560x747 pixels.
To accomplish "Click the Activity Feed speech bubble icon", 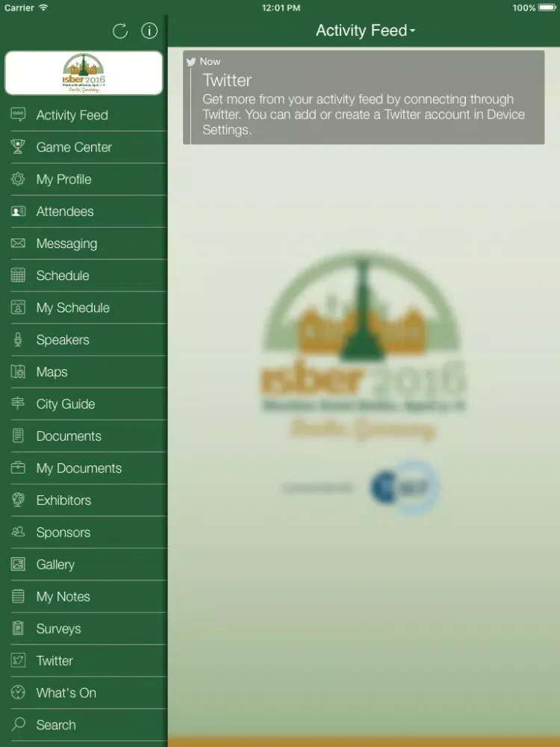I will point(18,115).
